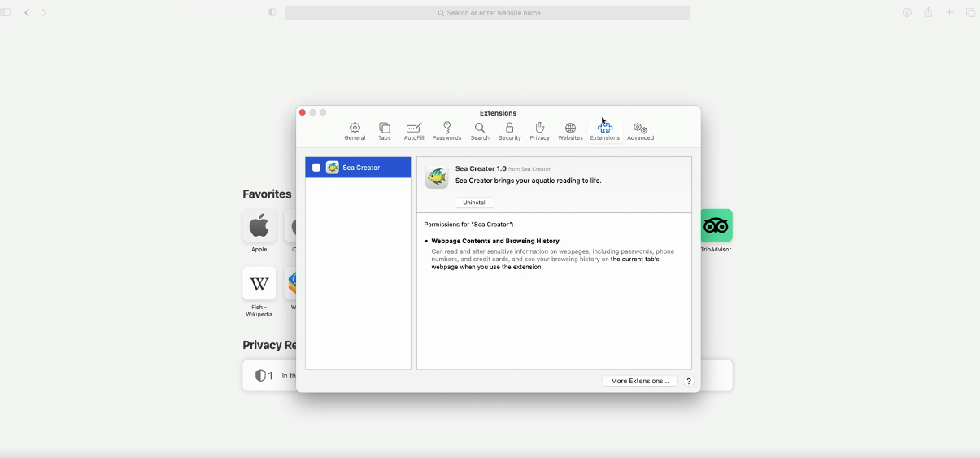Enable the Sea Creator extension checkbox
Image resolution: width=980 pixels, height=458 pixels.
coord(316,168)
